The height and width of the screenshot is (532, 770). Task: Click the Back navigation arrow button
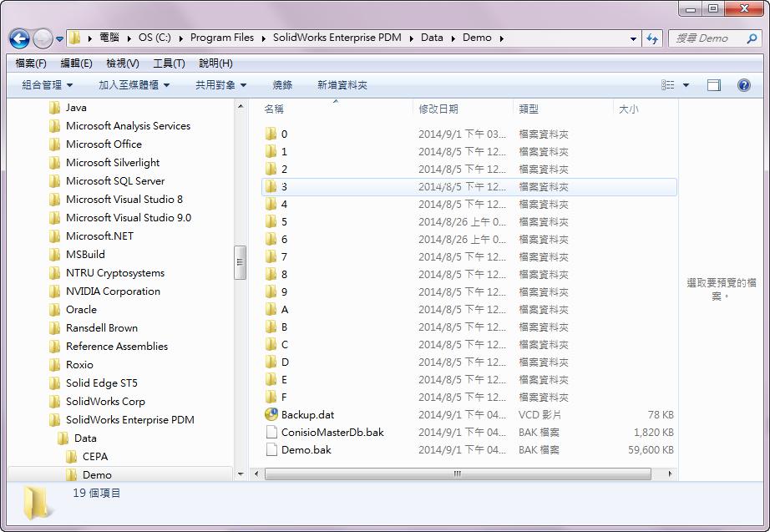pyautogui.click(x=19, y=38)
